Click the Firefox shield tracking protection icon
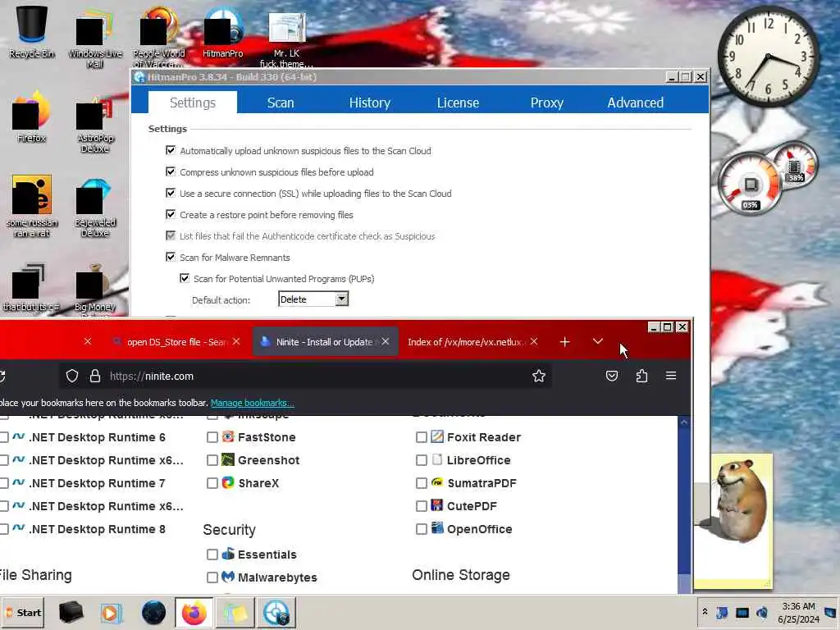This screenshot has height=630, width=840. (x=72, y=376)
